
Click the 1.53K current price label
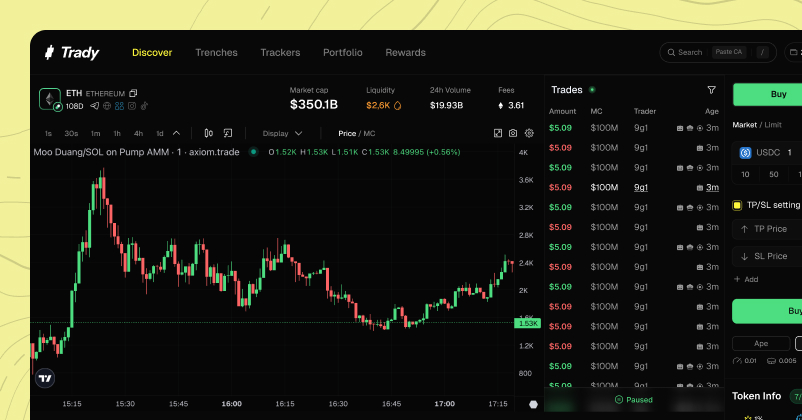tap(527, 323)
